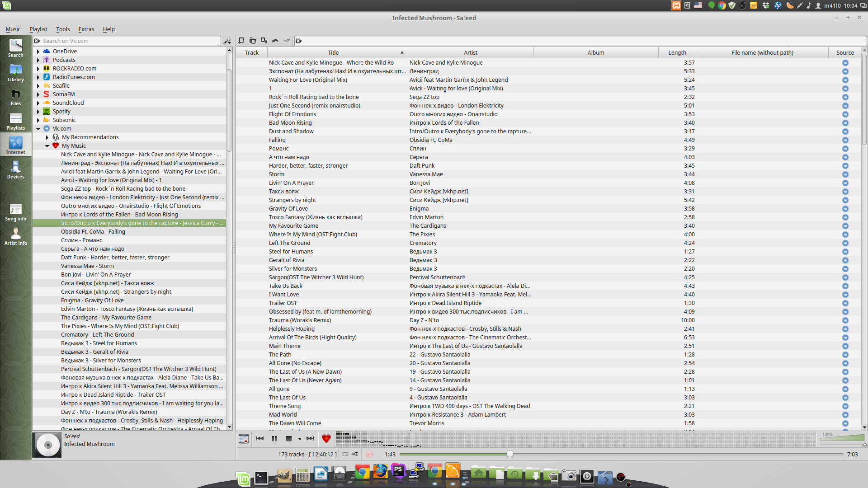Clear the playlist filter field
The height and width of the screenshot is (488, 868).
(298, 41)
